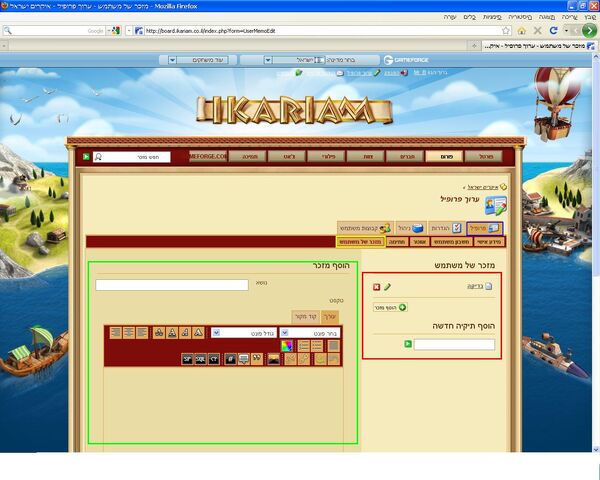Open a new Firefox tab with plus
The width and height of the screenshot is (600, 480).
[x=474, y=46]
